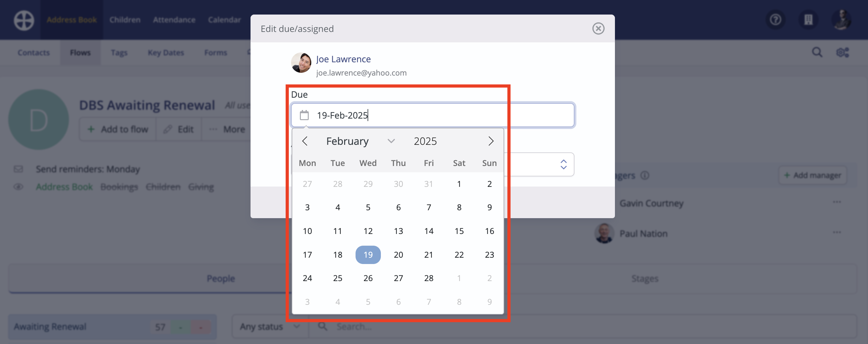
Task: Go to next month in date picker
Action: [x=491, y=141]
